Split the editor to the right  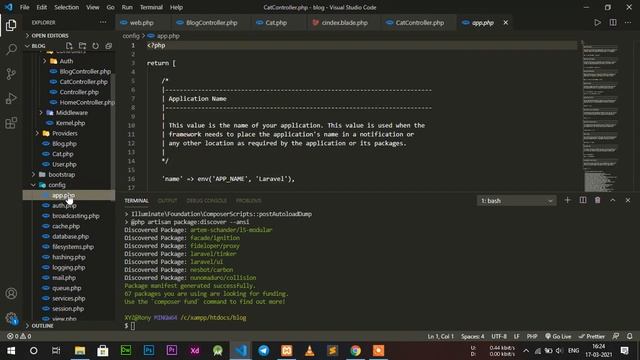coord(613,22)
